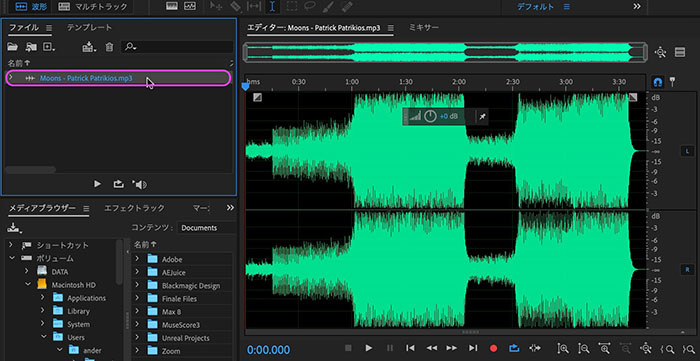Screen dimensions: 700x361
Task: Toggle the magnet Snapping button
Action: click(658, 82)
